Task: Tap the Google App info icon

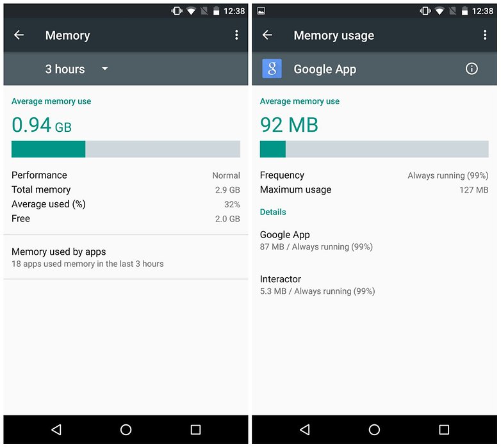Action: pyautogui.click(x=472, y=68)
